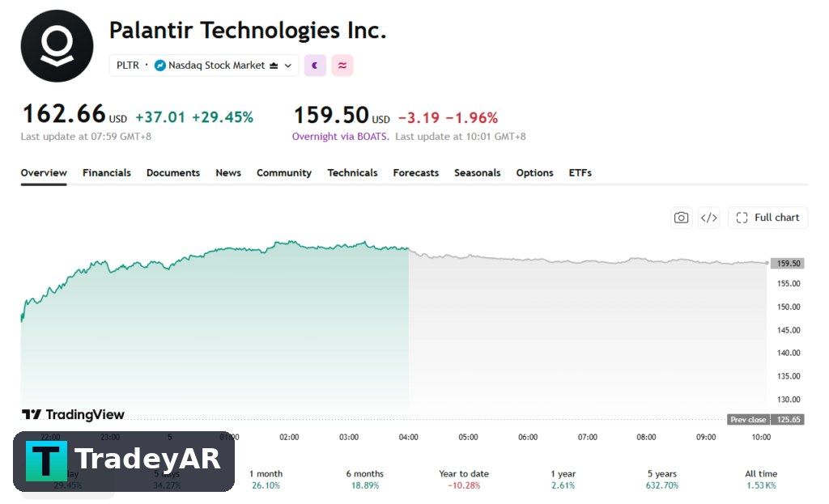The image size is (829, 504).
Task: Go to the Forecasts tab
Action: coord(415,173)
